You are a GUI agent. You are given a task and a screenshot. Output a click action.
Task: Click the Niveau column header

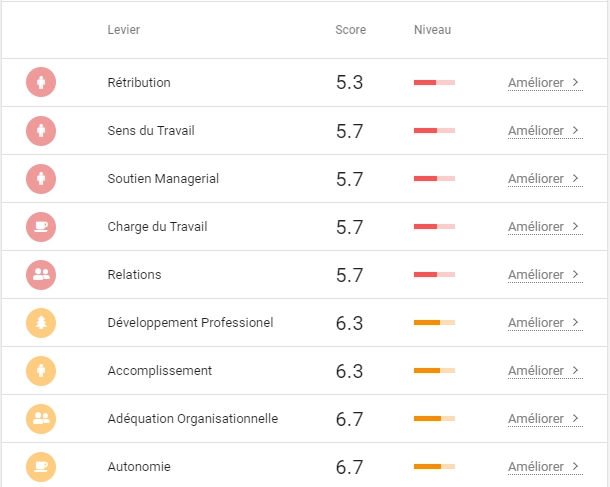point(432,30)
